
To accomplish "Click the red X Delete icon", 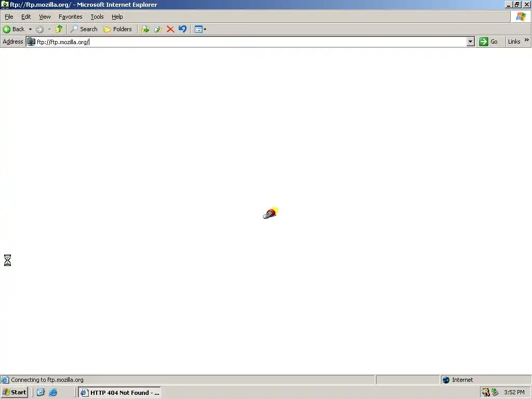I will point(170,29).
